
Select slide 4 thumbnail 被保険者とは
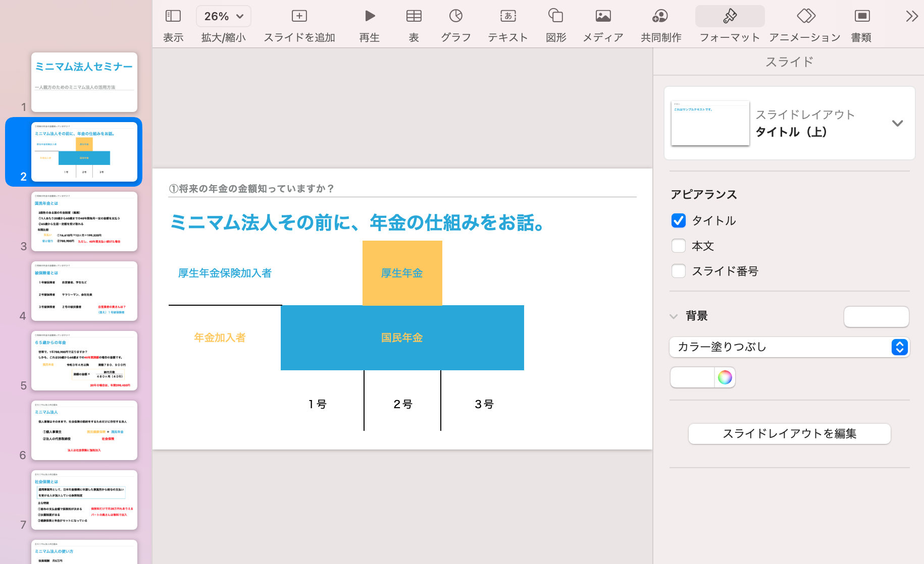(x=84, y=291)
